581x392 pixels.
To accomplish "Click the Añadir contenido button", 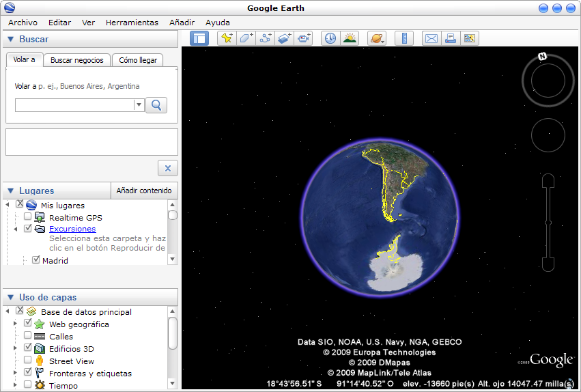I will point(143,191).
